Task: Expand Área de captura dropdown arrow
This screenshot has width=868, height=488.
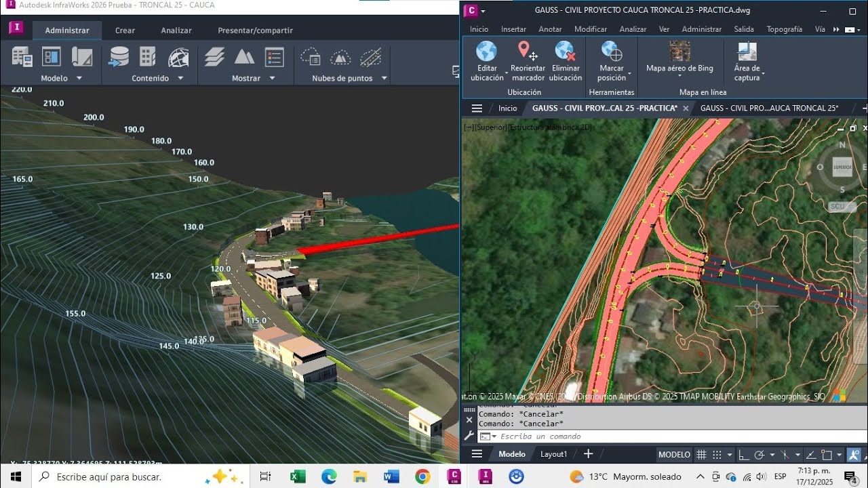Action: [x=763, y=73]
